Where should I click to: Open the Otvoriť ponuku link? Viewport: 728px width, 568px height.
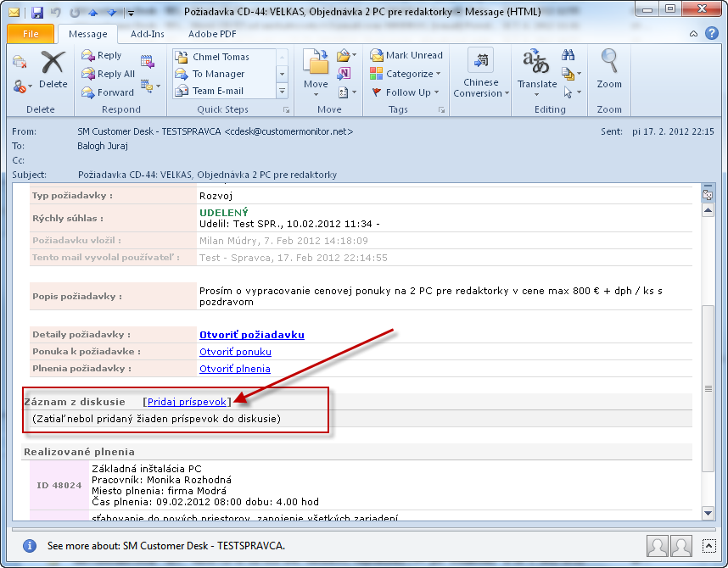pyautogui.click(x=235, y=352)
